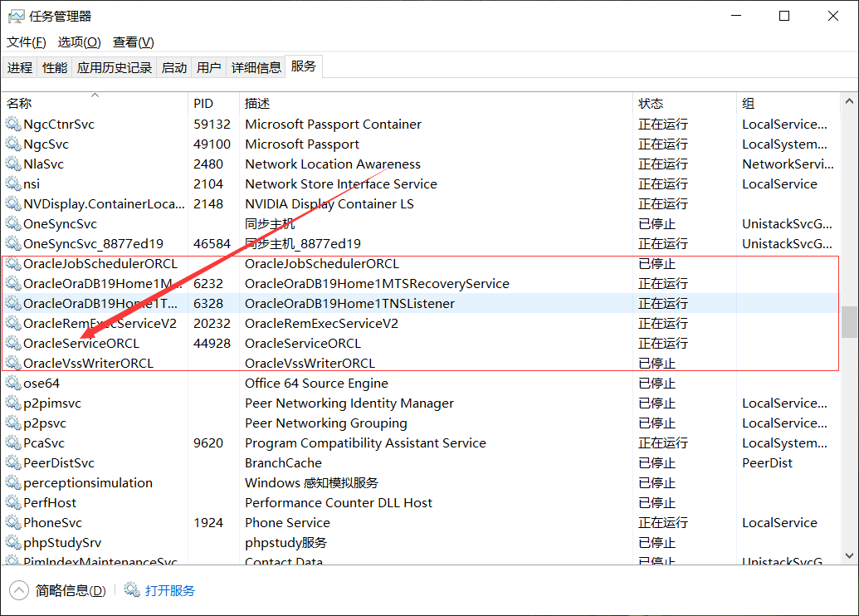Switch to the 进程 tab

point(20,67)
